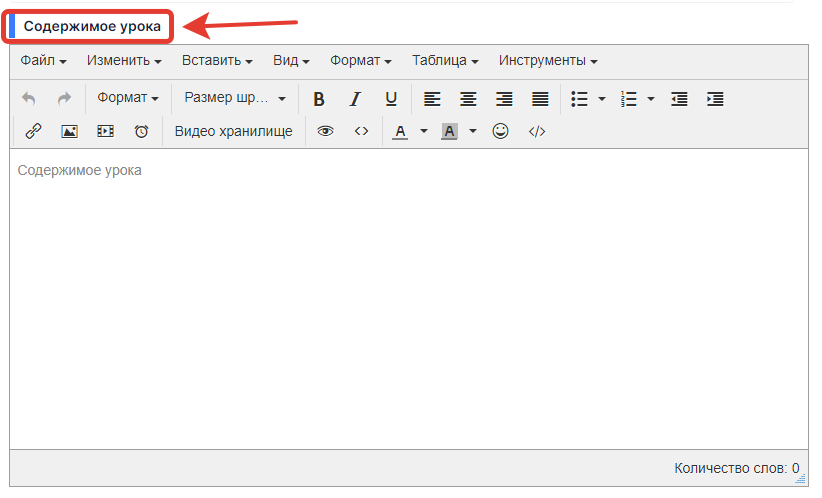Viewport: 822px width, 498px height.
Task: Insert a code sample with the </> icon
Action: point(537,131)
